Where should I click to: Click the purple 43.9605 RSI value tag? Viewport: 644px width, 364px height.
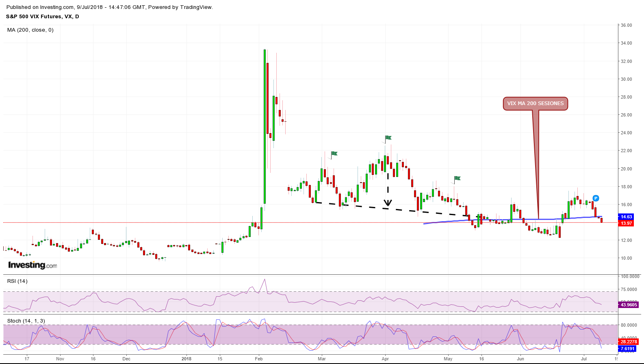click(x=629, y=305)
